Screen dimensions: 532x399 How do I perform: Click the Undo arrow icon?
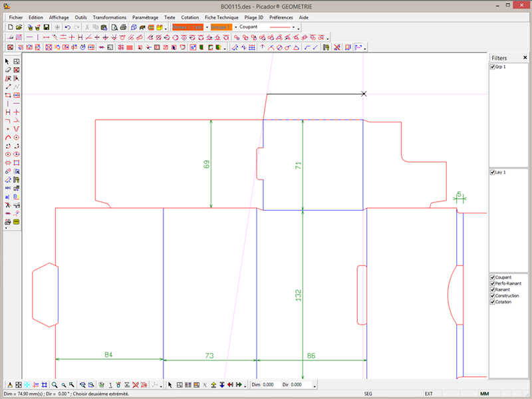tap(67, 27)
